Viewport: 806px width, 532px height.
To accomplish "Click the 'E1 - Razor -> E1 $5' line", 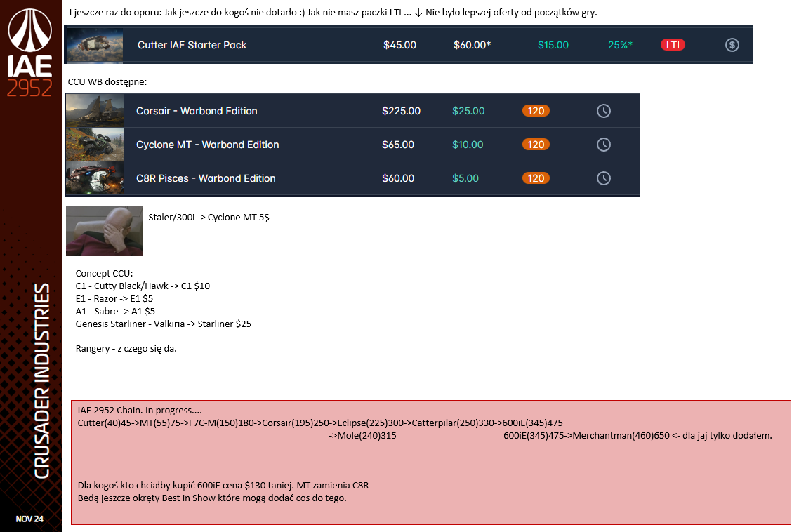I will click(x=114, y=299).
